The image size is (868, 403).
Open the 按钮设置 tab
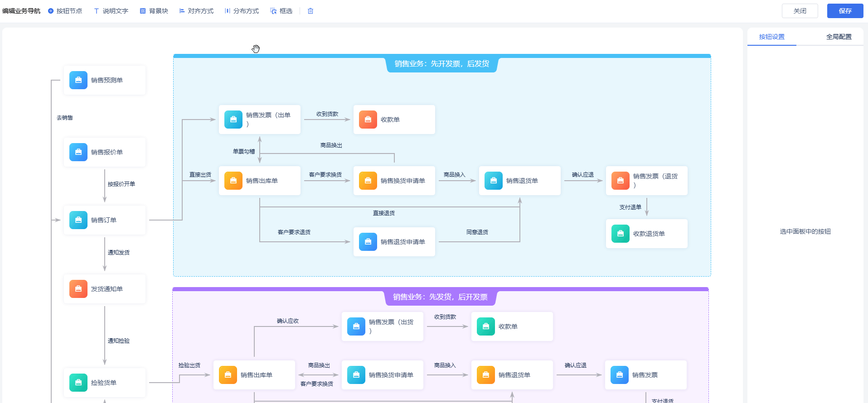(x=771, y=37)
